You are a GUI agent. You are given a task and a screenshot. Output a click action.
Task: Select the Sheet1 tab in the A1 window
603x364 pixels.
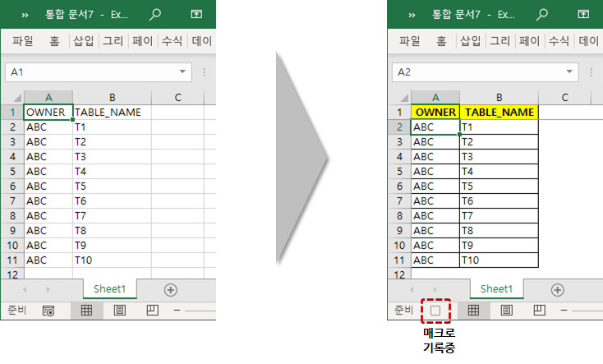click(109, 289)
